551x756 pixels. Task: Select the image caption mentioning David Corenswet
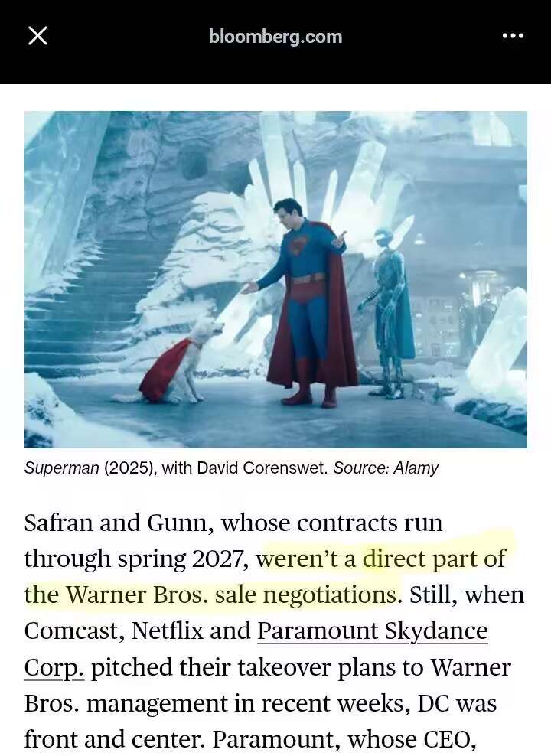tap(231, 468)
